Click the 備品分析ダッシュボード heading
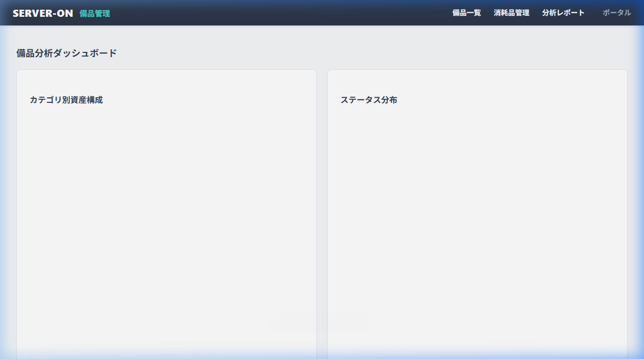The image size is (644, 359). [x=65, y=52]
